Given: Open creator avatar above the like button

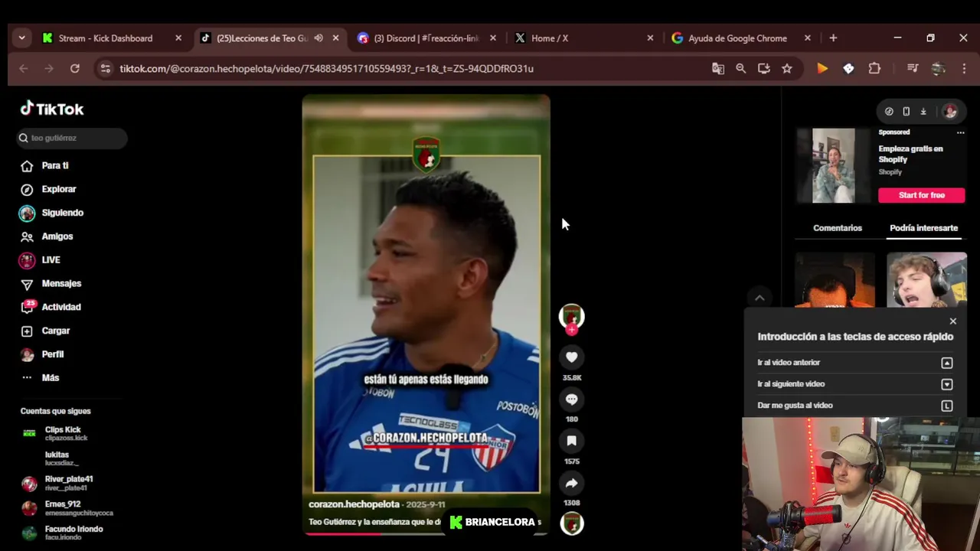Looking at the screenshot, I should click(x=571, y=316).
